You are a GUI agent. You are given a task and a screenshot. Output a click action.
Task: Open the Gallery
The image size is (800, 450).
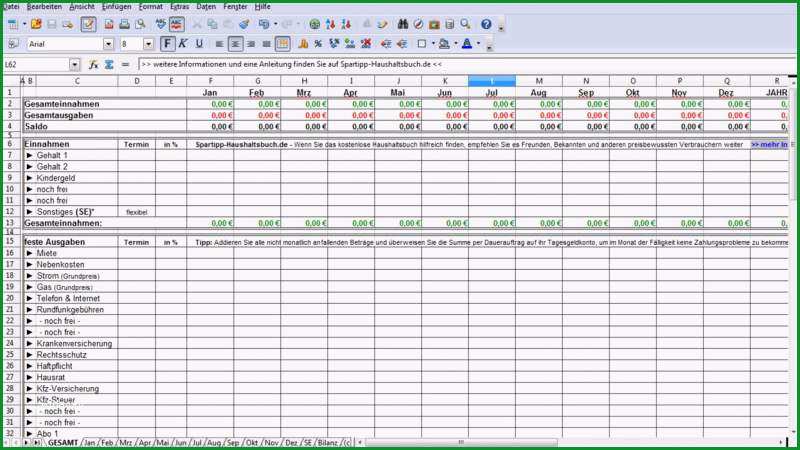(434, 24)
